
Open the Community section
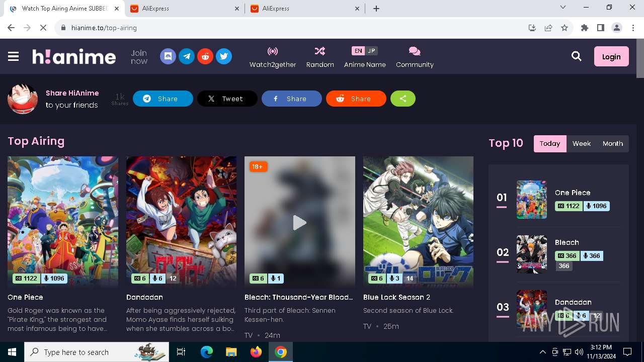coord(415,57)
